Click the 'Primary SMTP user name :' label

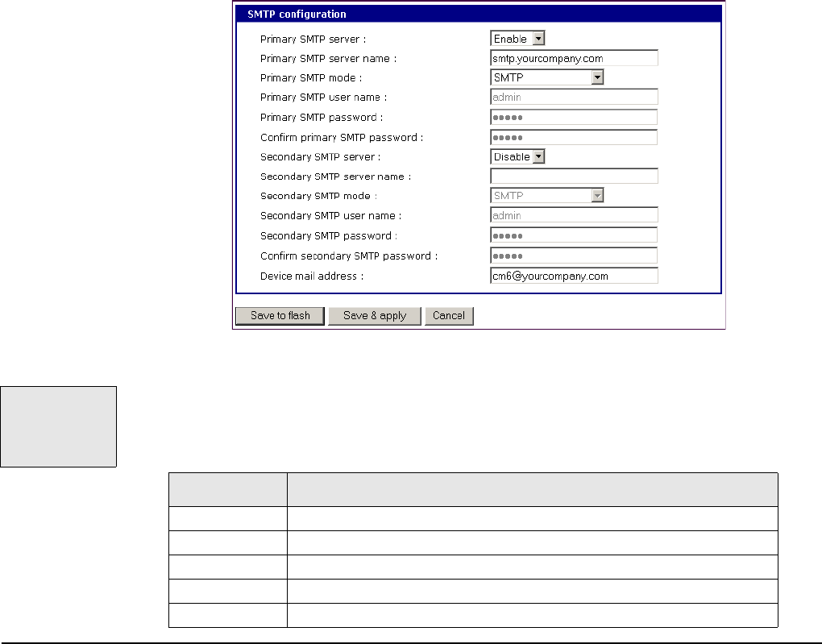[323, 98]
